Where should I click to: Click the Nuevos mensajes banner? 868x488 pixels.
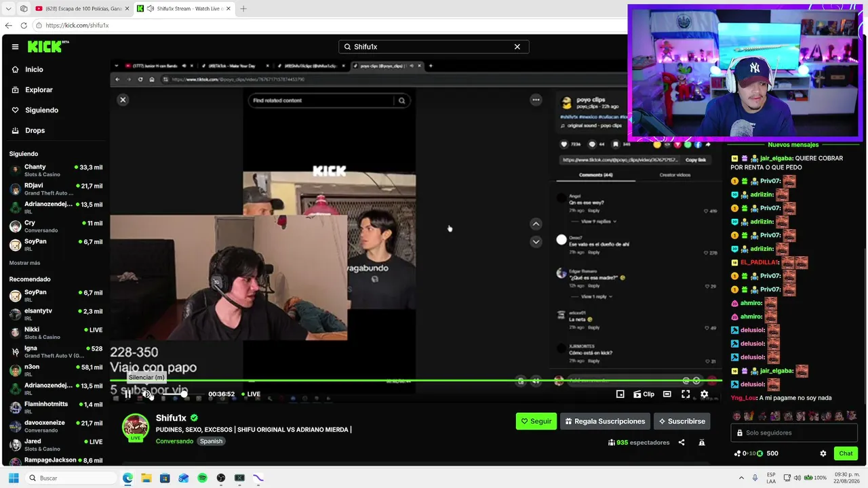(793, 144)
